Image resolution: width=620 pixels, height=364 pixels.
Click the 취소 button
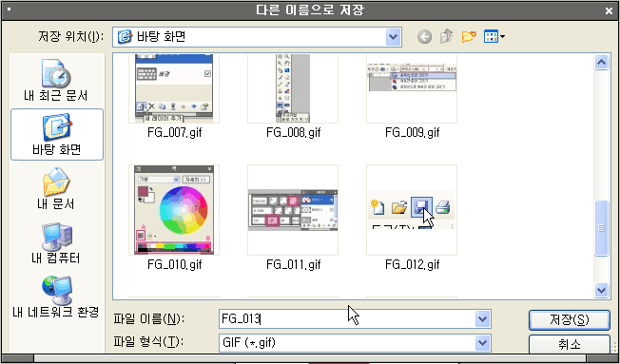pos(570,344)
